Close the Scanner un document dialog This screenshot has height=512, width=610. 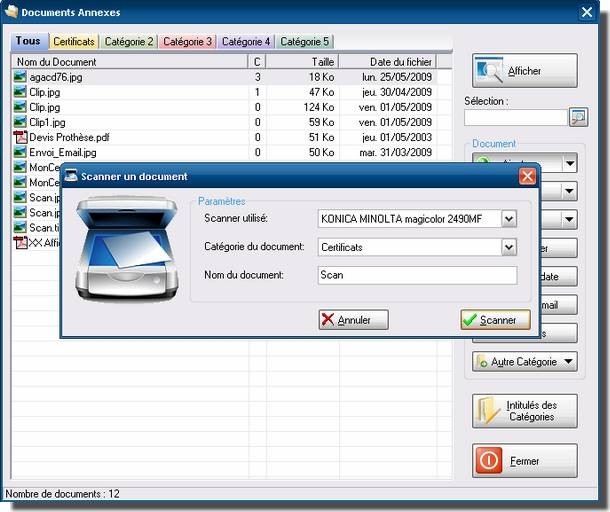coord(527,176)
